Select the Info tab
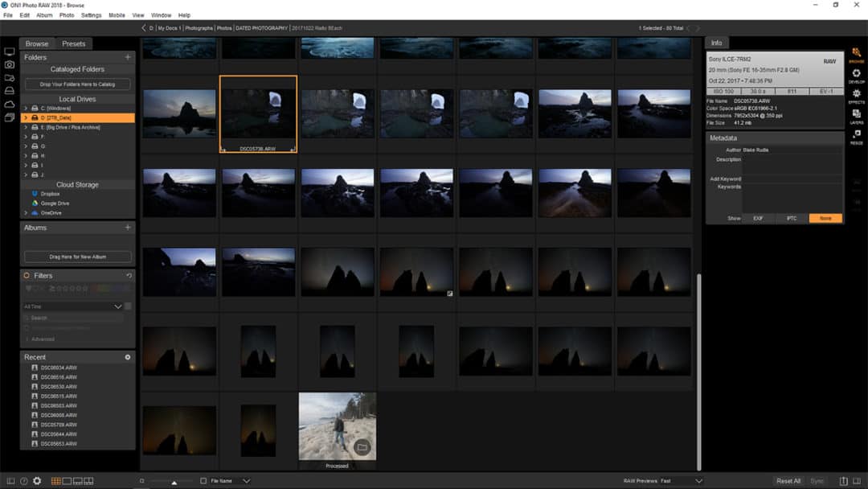 [x=716, y=43]
